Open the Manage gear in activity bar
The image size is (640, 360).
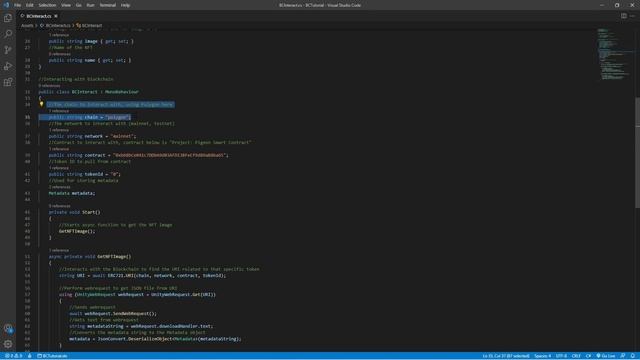8,344
